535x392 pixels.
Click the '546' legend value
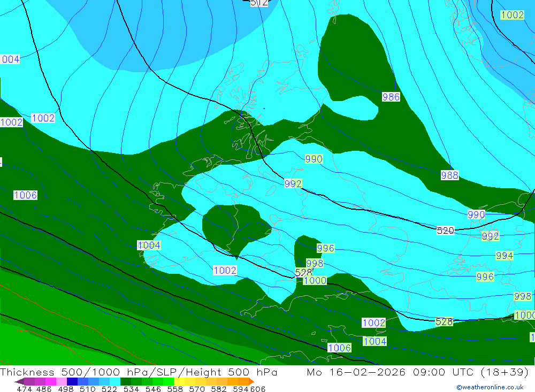click(153, 389)
